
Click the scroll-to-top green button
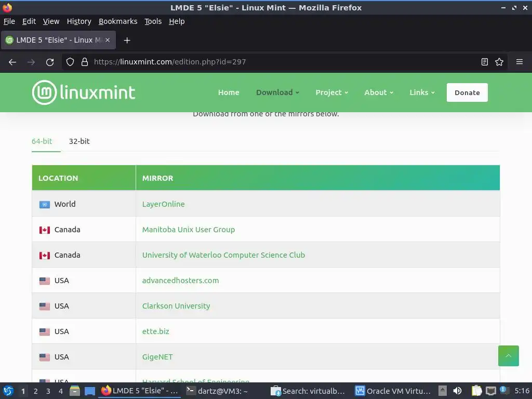pyautogui.click(x=508, y=355)
